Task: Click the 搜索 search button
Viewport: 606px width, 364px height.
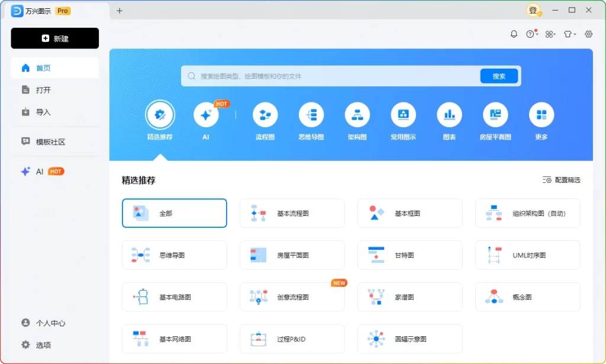Action: (x=499, y=76)
